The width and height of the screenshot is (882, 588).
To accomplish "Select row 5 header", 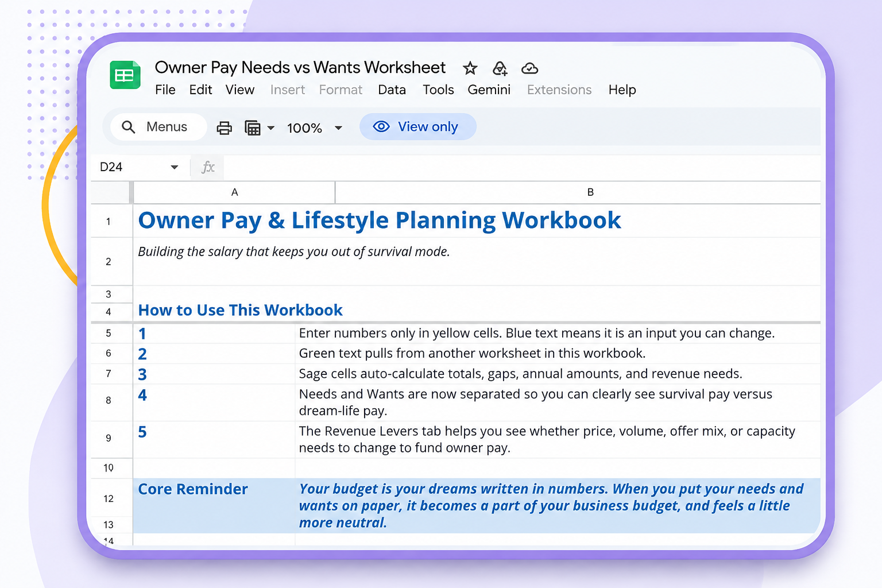I will pos(111,334).
